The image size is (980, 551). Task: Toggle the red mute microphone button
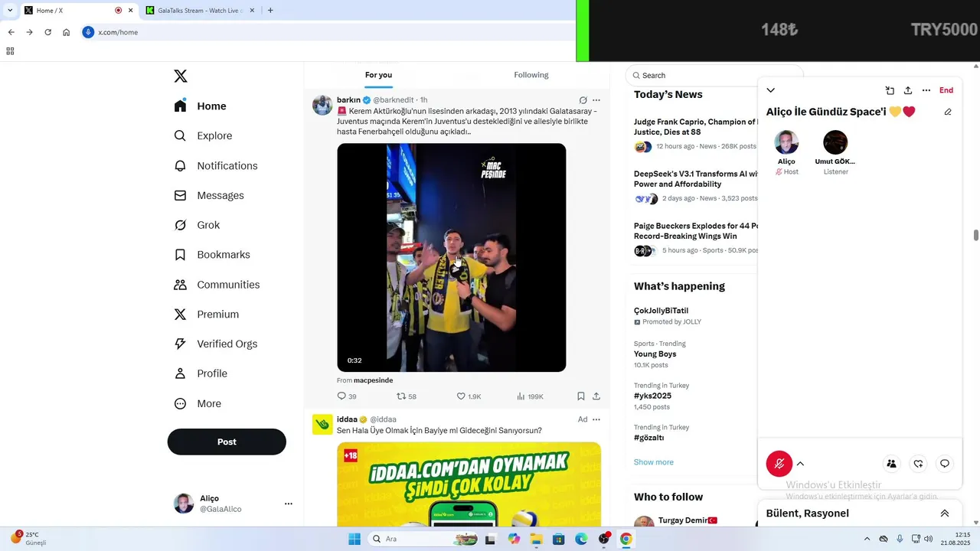tap(779, 464)
